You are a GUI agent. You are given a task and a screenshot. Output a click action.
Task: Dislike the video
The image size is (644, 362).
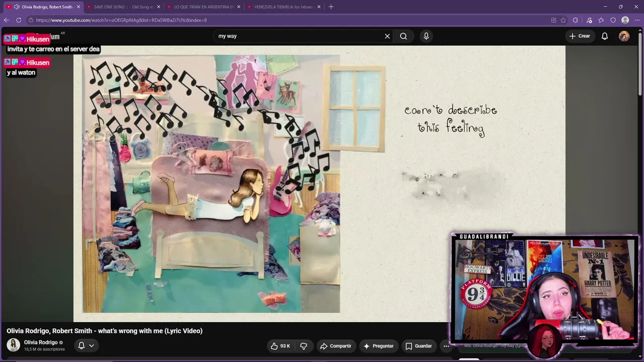click(x=304, y=346)
